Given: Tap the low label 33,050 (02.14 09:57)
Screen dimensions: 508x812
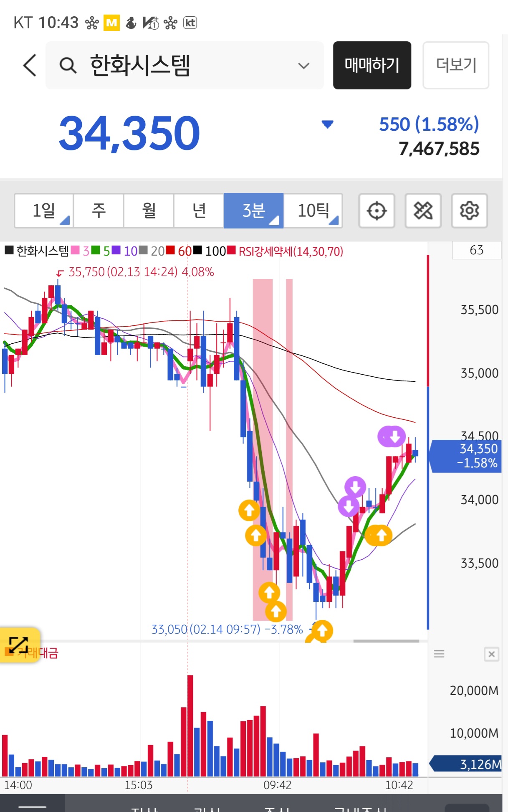Looking at the screenshot, I should pos(206,629).
